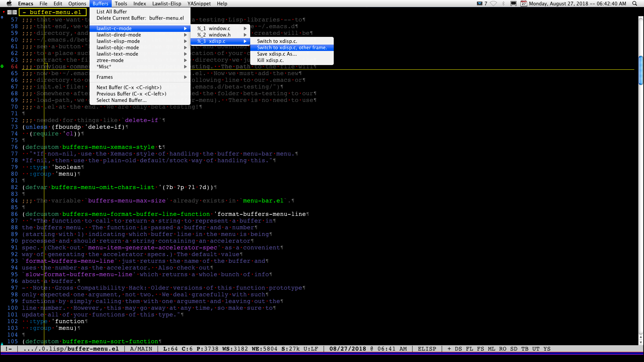This screenshot has height=362, width=644.
Task: Click the Emacs application icon in menu bar
Action: [x=25, y=4]
